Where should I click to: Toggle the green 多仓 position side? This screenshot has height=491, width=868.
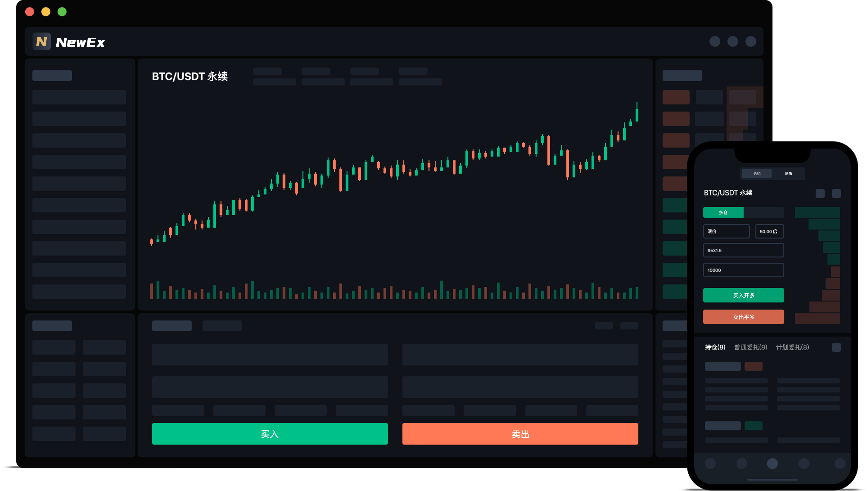click(x=723, y=212)
